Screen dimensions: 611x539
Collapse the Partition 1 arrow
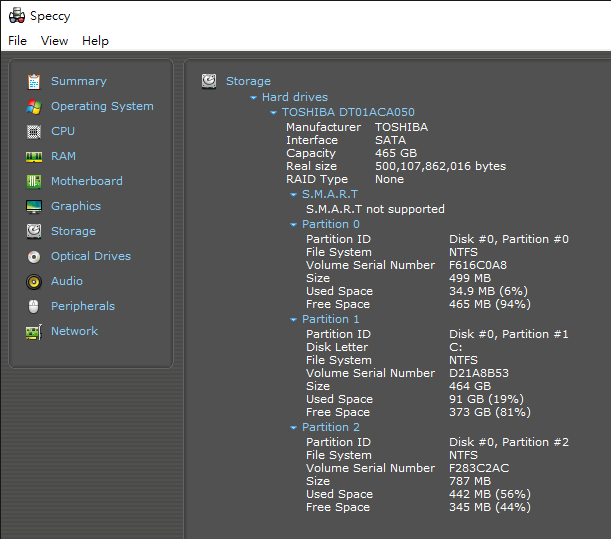[293, 320]
